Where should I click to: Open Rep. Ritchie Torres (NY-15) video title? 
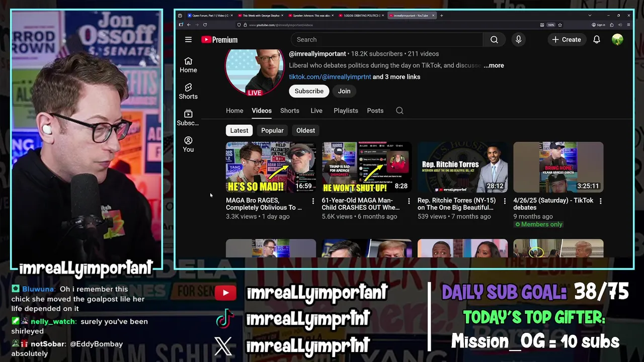click(x=456, y=204)
